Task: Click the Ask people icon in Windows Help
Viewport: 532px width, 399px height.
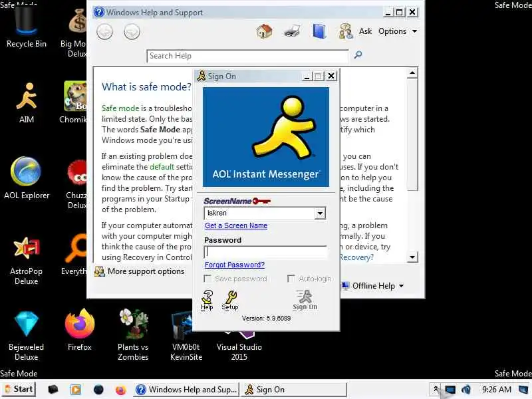Action: click(346, 31)
